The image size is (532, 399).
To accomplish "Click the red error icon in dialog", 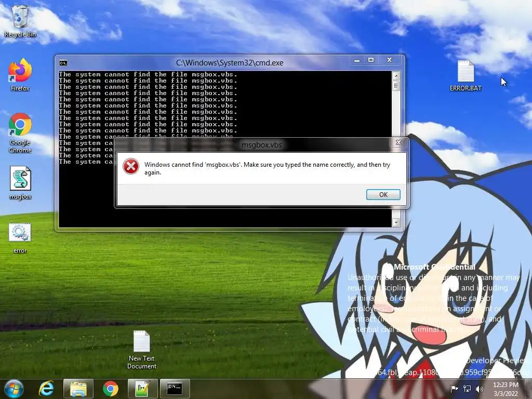I will click(131, 167).
